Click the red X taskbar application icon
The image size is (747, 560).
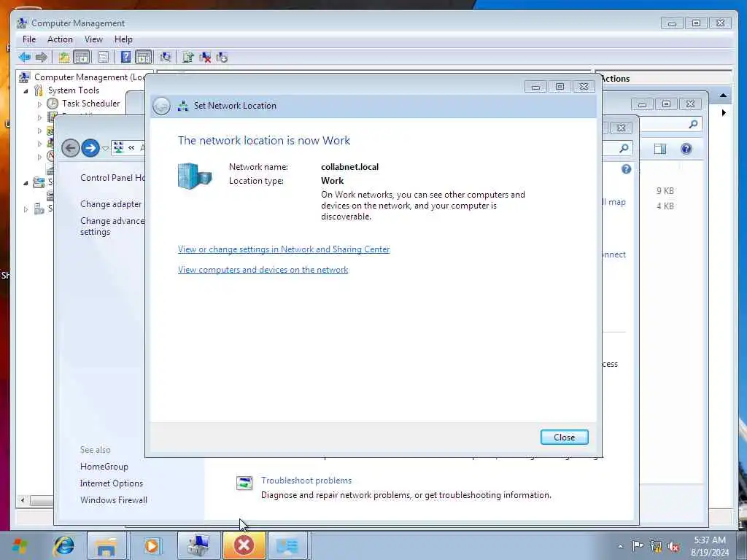click(244, 545)
